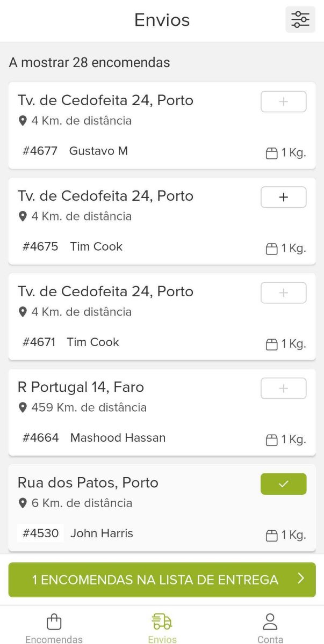Uncheck order #4530 Rua dos Patos
The width and height of the screenshot is (324, 644).
pos(283,484)
